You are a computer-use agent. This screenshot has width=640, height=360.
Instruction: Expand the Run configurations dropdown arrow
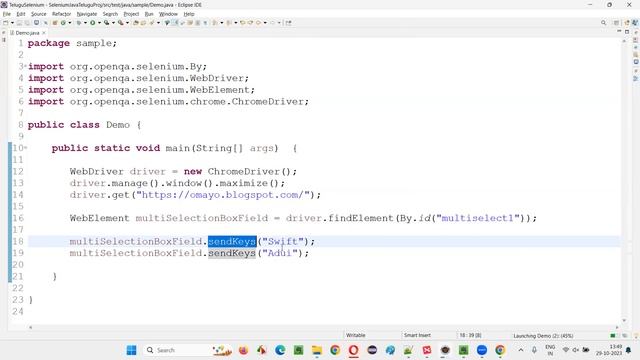(99, 23)
